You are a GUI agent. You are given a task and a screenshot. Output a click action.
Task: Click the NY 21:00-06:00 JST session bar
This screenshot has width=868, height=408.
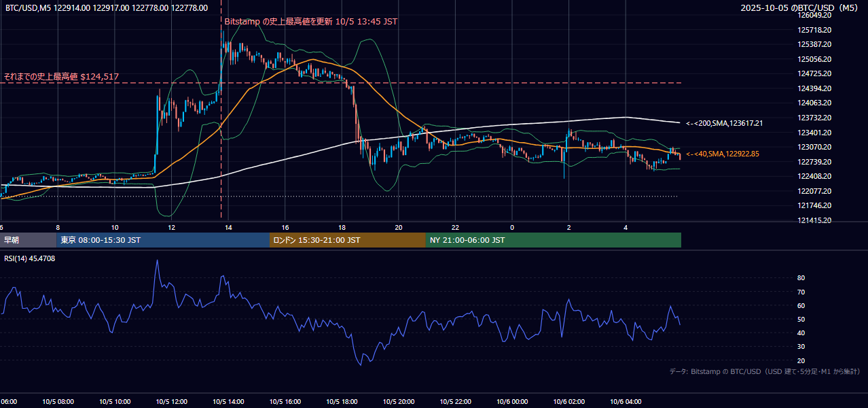click(x=554, y=240)
